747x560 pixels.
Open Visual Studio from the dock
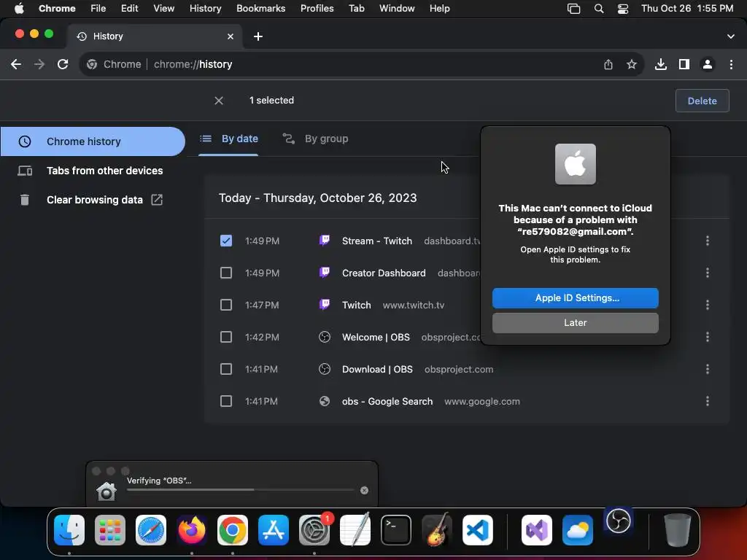[x=537, y=529]
